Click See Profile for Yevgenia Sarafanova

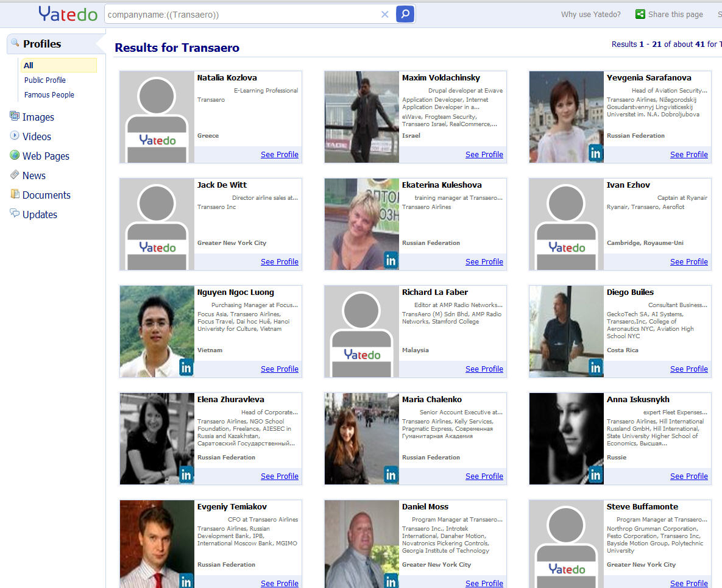[689, 155]
